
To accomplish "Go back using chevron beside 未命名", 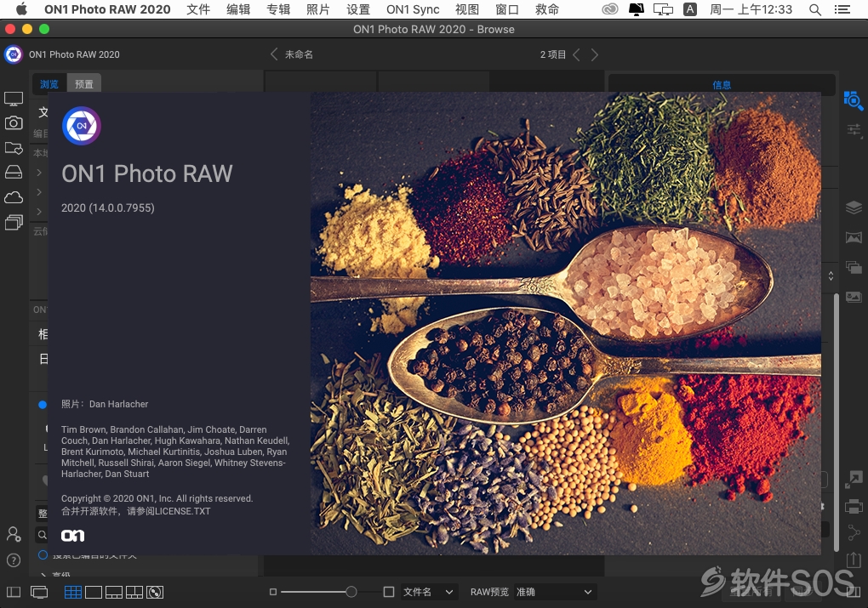I will coord(273,54).
